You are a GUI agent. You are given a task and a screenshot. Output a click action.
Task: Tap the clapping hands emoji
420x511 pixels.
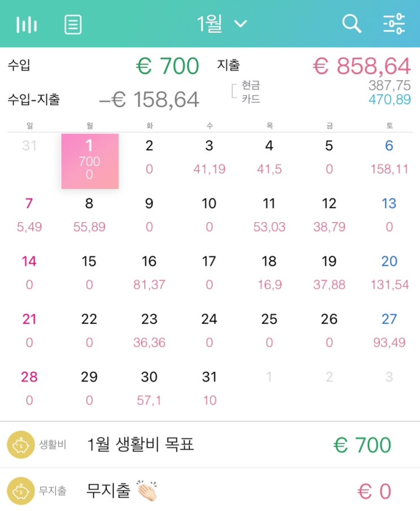[x=147, y=490]
